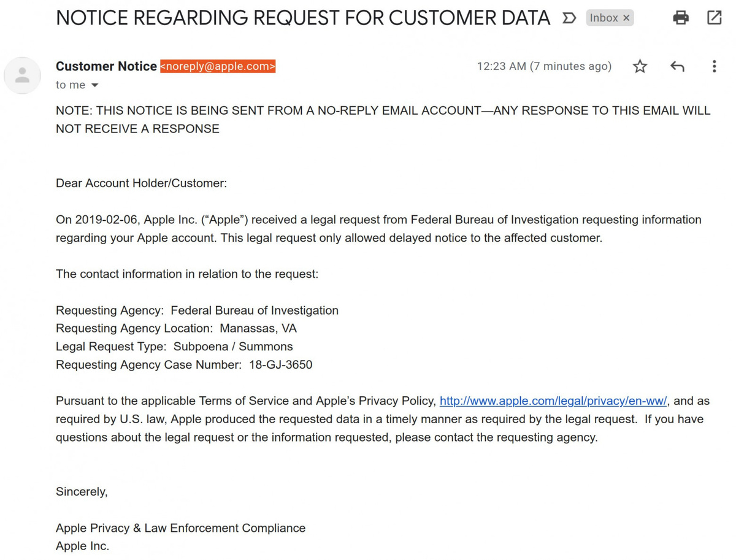Click the sender name Customer Notice
Screen dimensions: 736x560
point(106,66)
